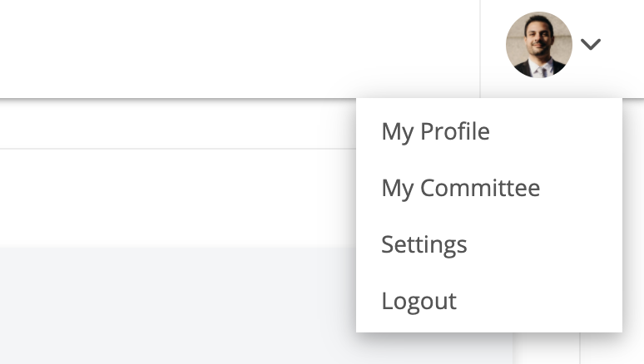Open My Profile from the menu

(435, 132)
